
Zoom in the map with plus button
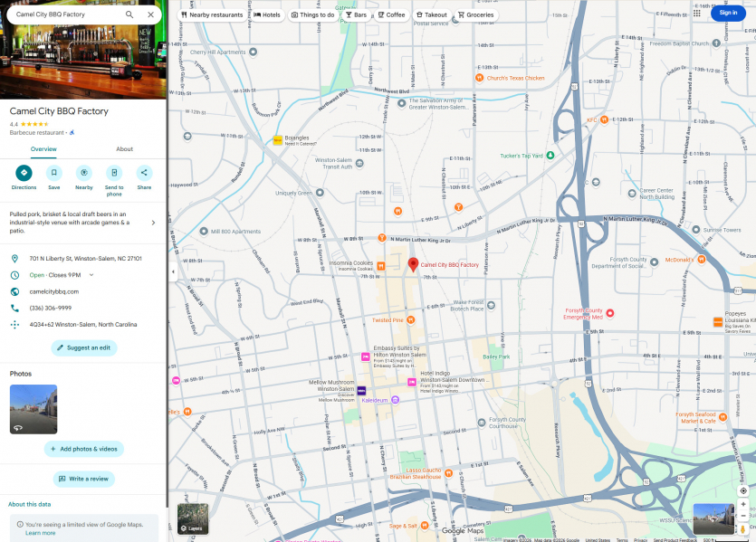click(743, 505)
